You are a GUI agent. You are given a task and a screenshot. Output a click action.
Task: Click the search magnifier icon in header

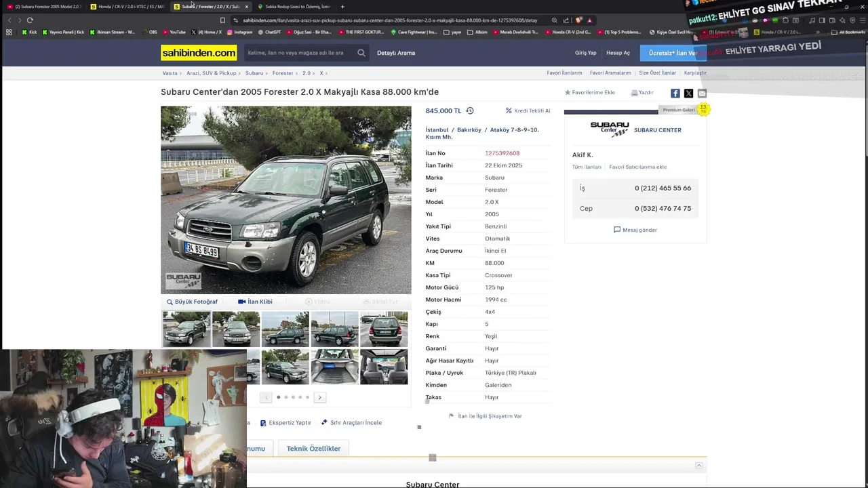[x=361, y=53]
